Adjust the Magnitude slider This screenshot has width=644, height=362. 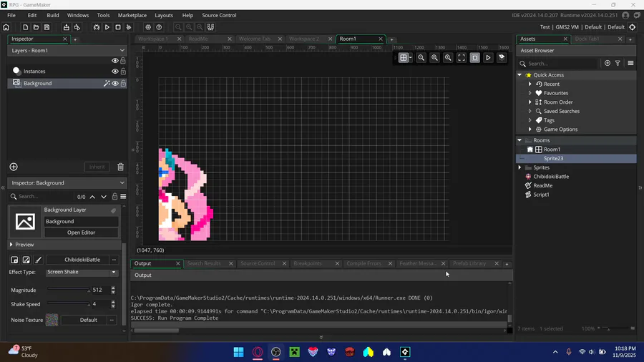[69, 290]
